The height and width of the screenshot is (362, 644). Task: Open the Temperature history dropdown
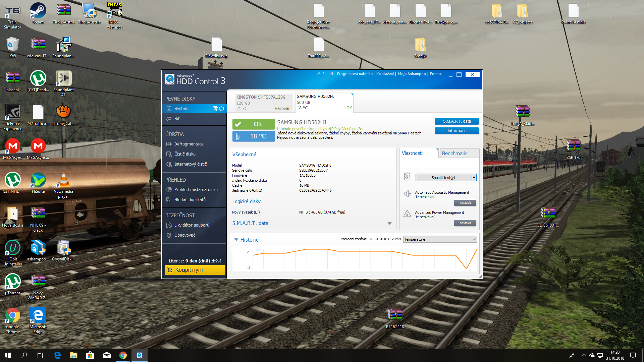440,239
